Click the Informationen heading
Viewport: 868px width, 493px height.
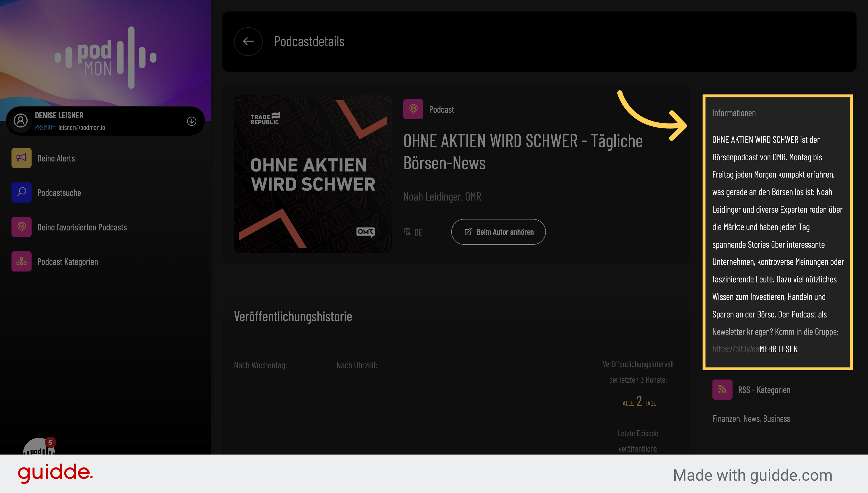[x=734, y=113]
